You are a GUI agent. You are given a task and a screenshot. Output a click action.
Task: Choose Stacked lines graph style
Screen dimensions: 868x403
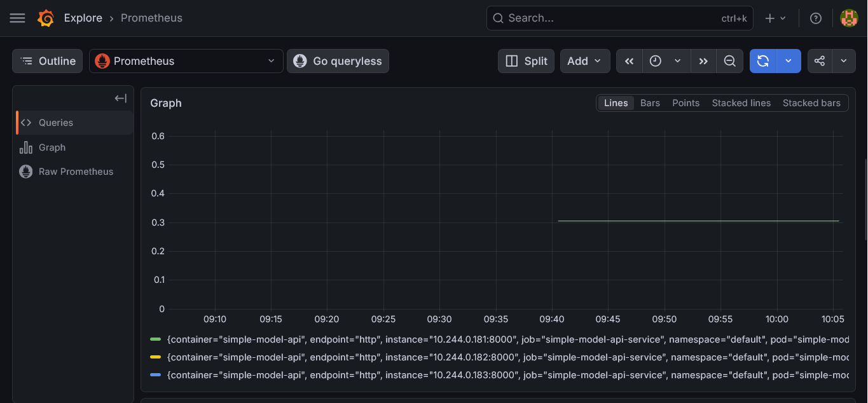(741, 103)
